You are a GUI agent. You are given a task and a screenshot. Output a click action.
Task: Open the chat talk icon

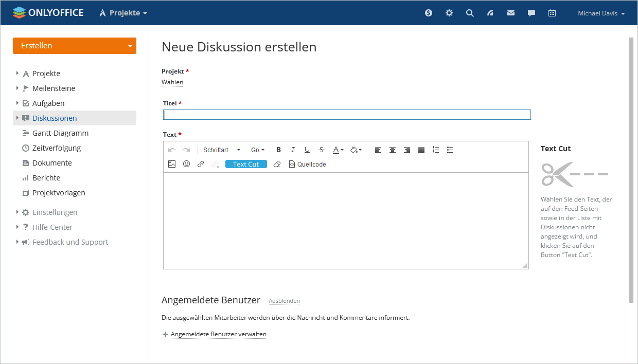tap(531, 13)
